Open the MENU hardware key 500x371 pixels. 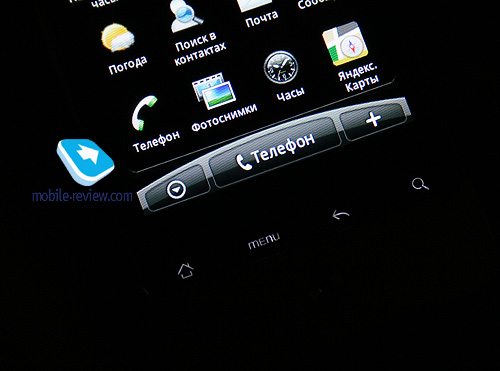[x=264, y=241]
